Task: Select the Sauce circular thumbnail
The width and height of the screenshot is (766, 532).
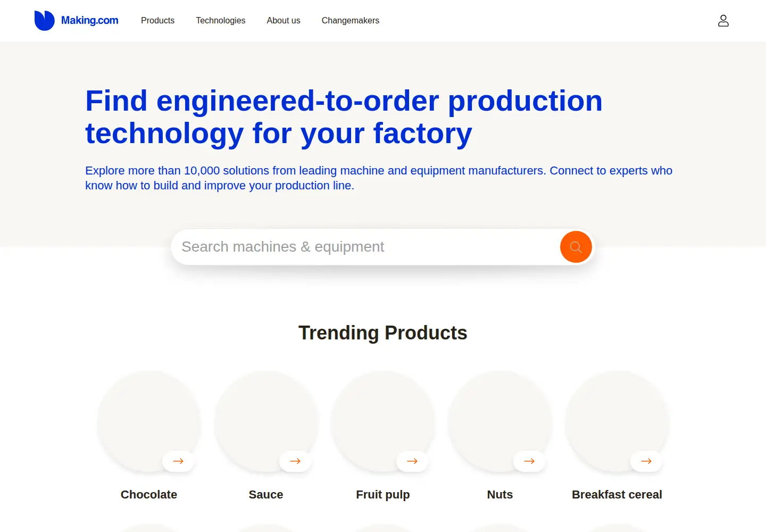Action: (x=266, y=422)
